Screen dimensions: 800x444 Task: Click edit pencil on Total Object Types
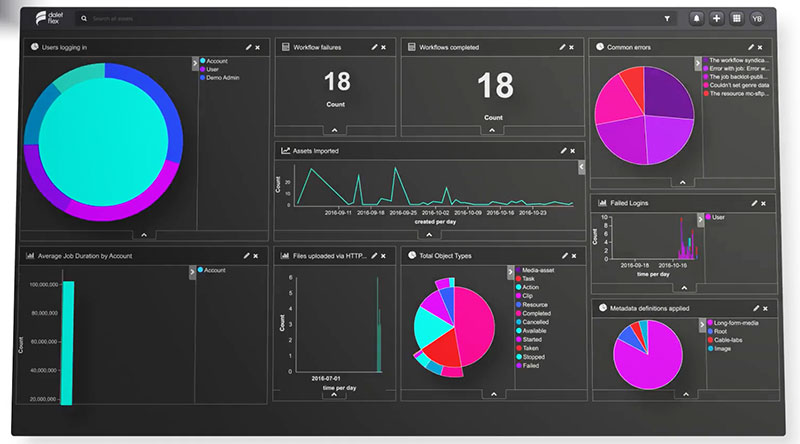(564, 256)
